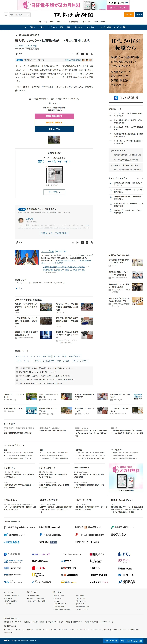Open the 日経ヴェリタス logo link
The height and width of the screenshot is (644, 147).
119,534
